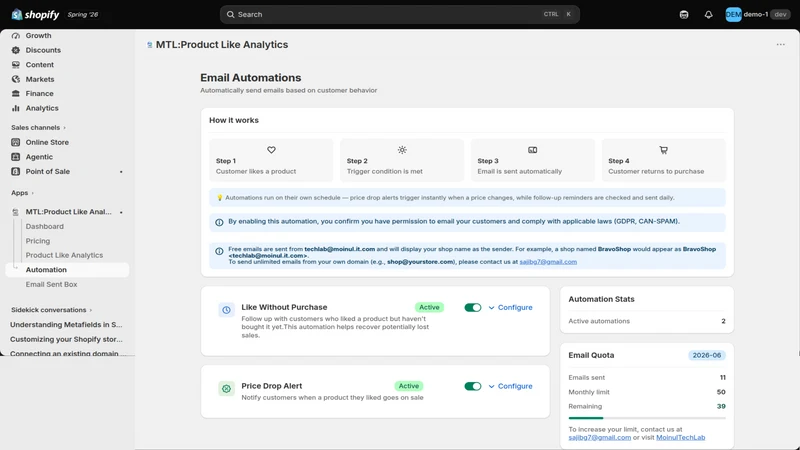The height and width of the screenshot is (450, 800).
Task: Click the dev badge in the top bar
Action: pyautogui.click(x=780, y=14)
